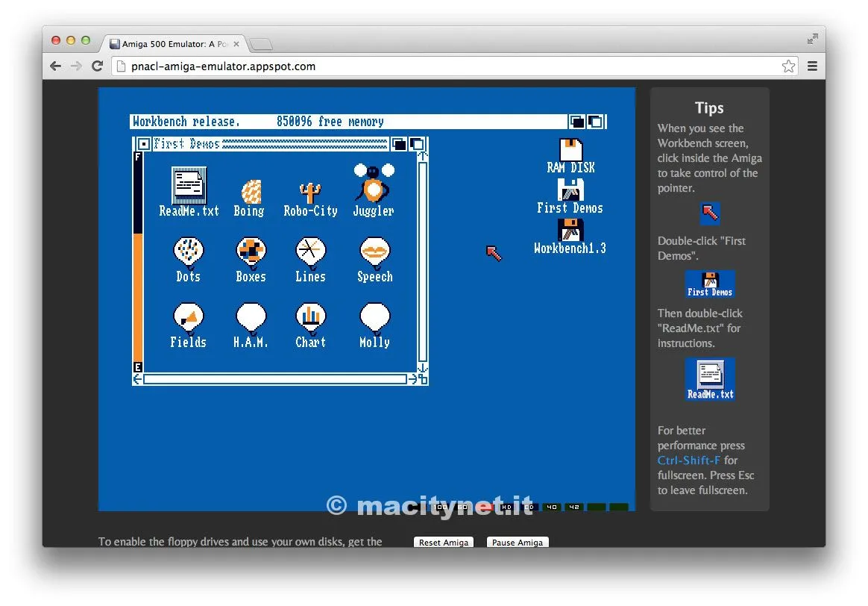Viewport: 868px width, 606px height.
Task: Select the H.A.M. demo icon
Action: coord(250,321)
